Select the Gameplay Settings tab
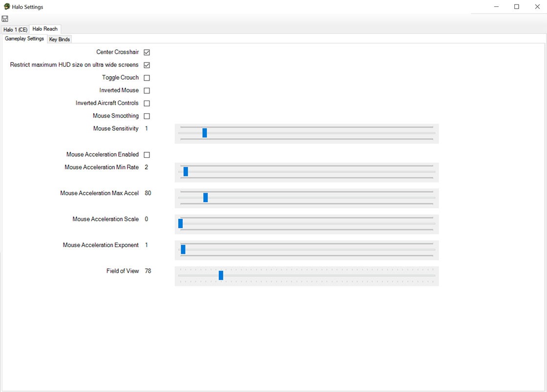This screenshot has width=547, height=392. (x=24, y=39)
